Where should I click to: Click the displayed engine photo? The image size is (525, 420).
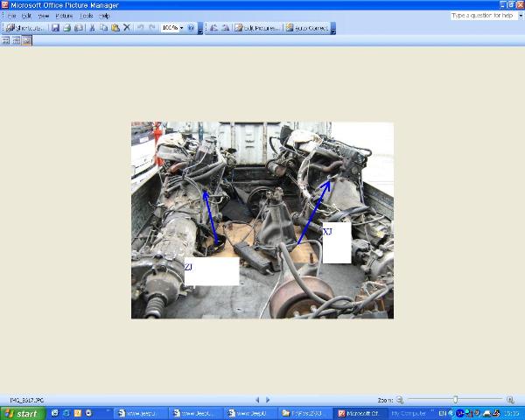(262, 220)
